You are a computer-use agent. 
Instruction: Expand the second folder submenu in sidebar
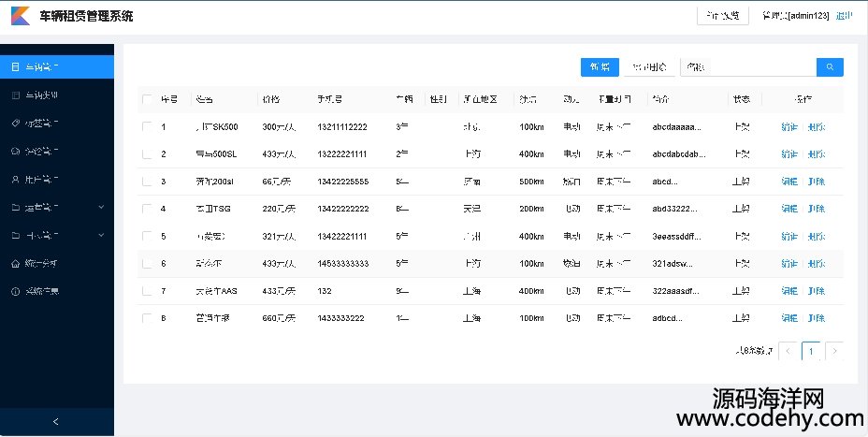(101, 235)
